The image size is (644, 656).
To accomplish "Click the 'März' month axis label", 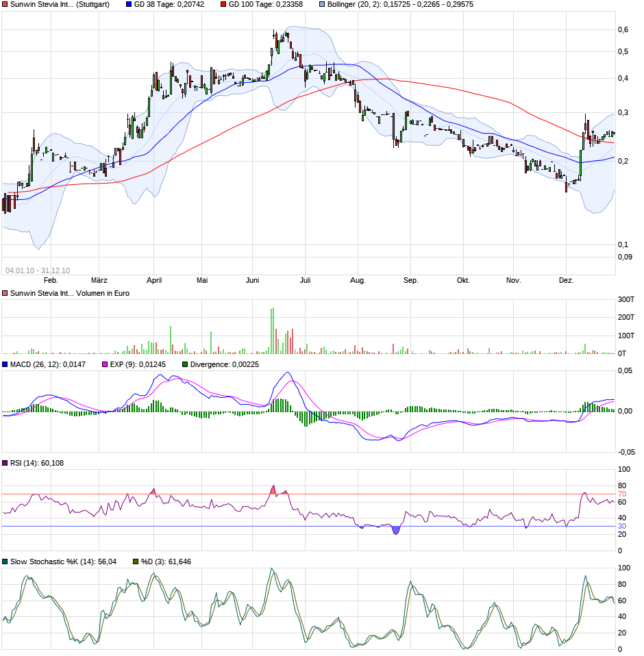I will pos(99,280).
